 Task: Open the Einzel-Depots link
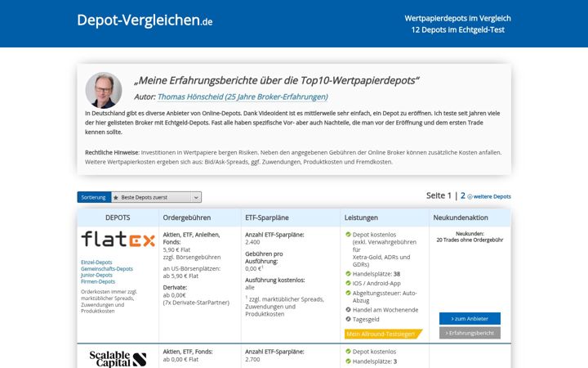(x=96, y=263)
